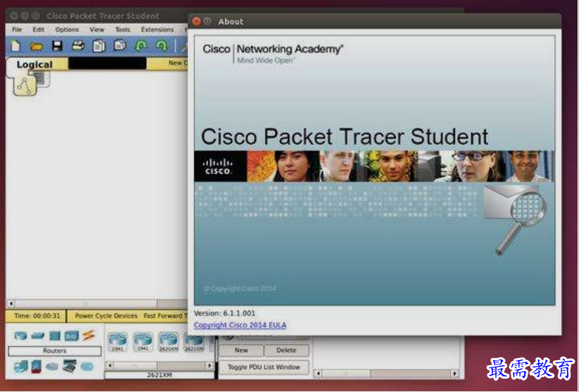The image size is (579, 392).
Task: Open the File menu
Action: [x=17, y=30]
